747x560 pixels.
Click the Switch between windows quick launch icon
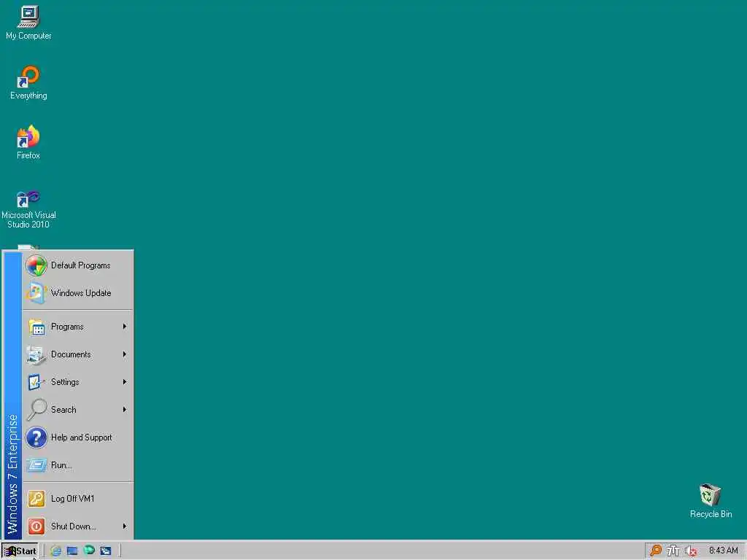tap(106, 551)
